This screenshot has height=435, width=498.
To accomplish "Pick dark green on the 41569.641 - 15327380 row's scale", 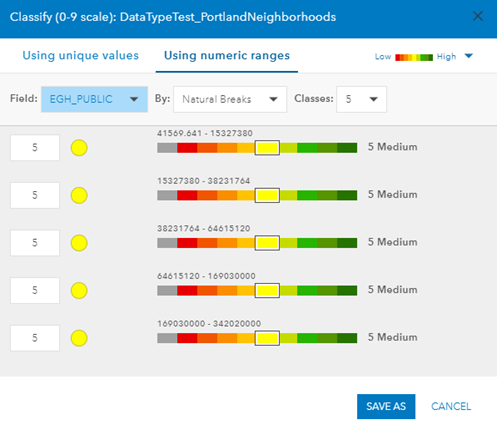I will pos(347,148).
